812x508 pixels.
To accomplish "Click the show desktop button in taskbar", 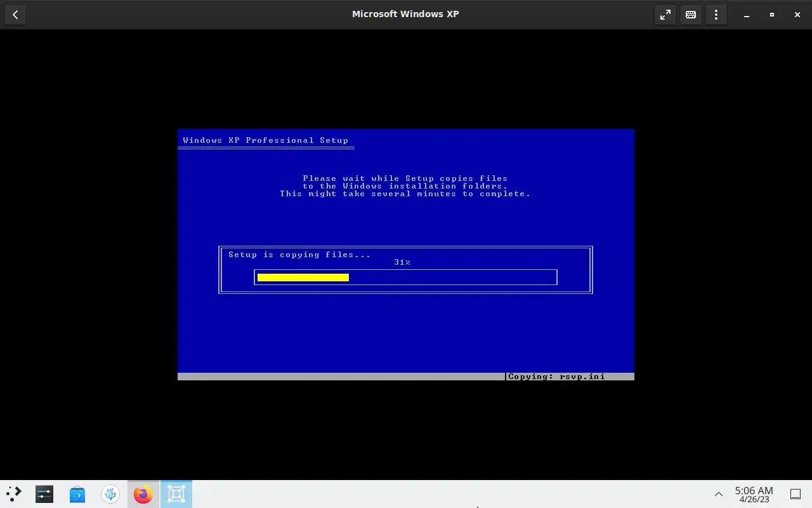I will (x=796, y=494).
